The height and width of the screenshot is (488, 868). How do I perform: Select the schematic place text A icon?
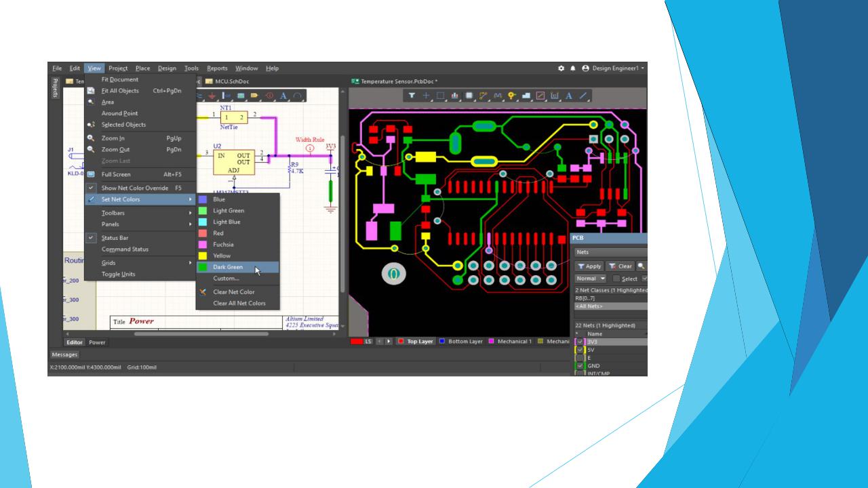coord(283,96)
